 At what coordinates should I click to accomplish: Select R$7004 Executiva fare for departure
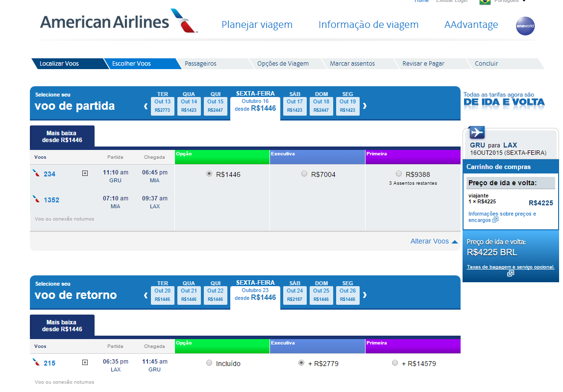304,174
